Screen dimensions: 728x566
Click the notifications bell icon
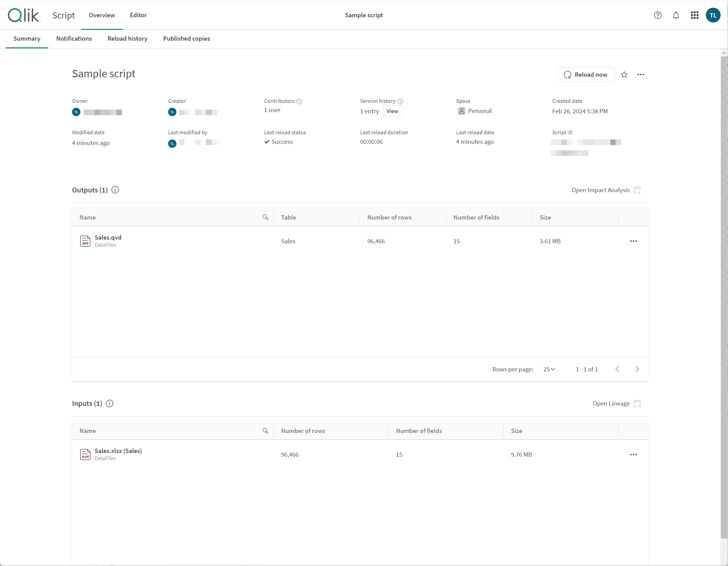click(675, 15)
